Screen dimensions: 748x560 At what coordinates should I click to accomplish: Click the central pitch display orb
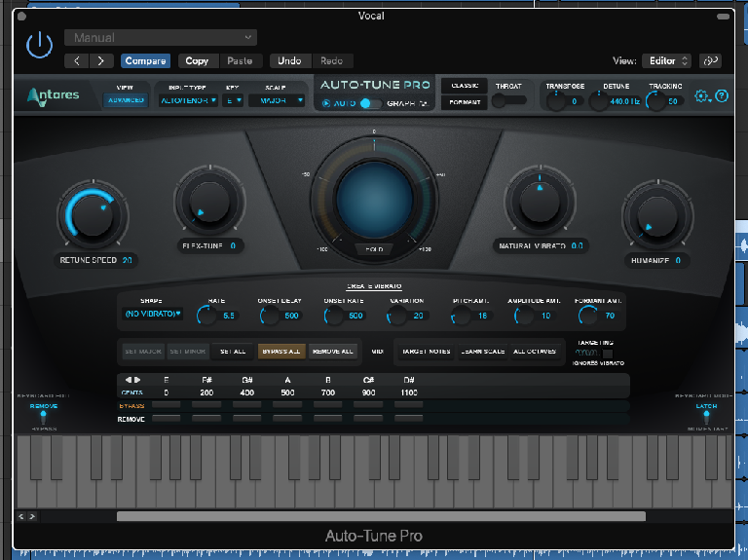pyautogui.click(x=374, y=200)
